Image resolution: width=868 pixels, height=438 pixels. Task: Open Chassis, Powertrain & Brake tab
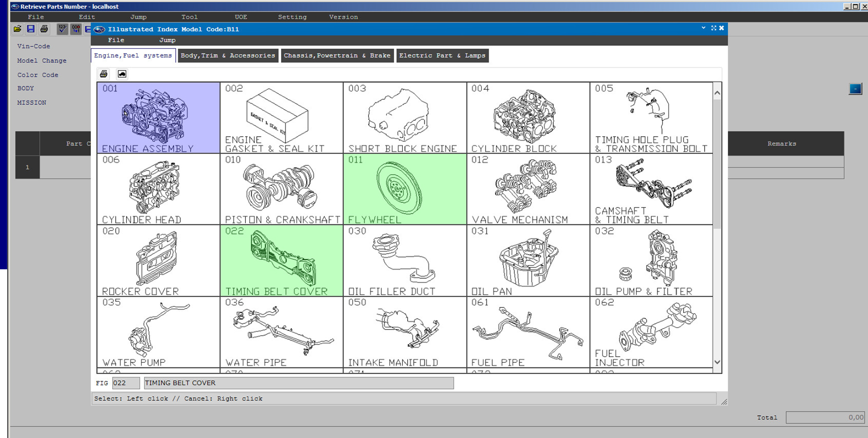point(337,56)
